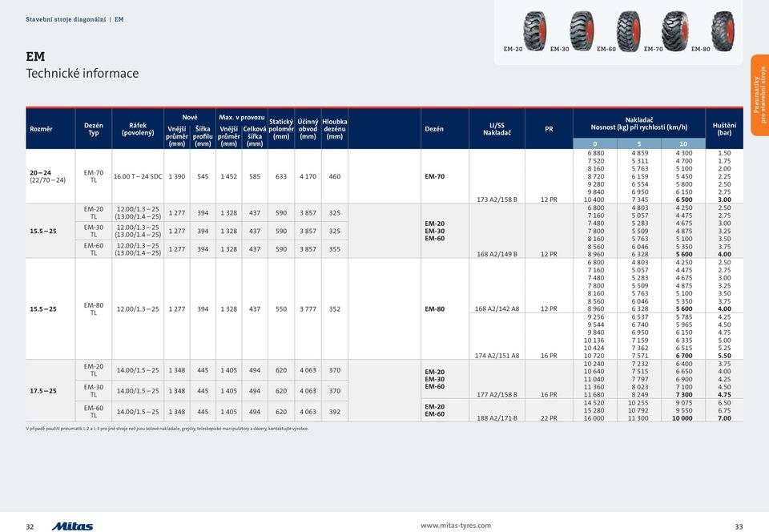Click the '16 000' load capacity value
Screen dimensions: 769x532
(594, 418)
